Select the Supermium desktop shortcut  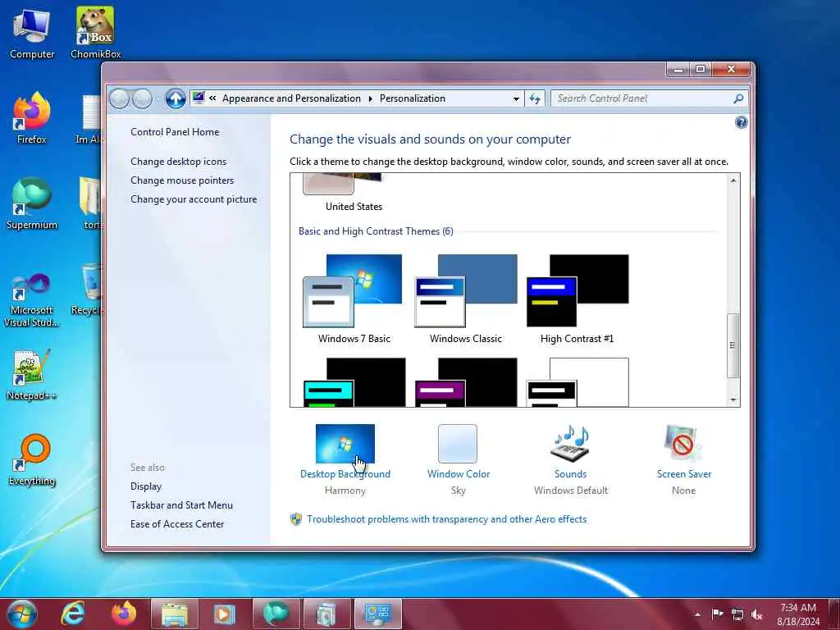point(32,203)
